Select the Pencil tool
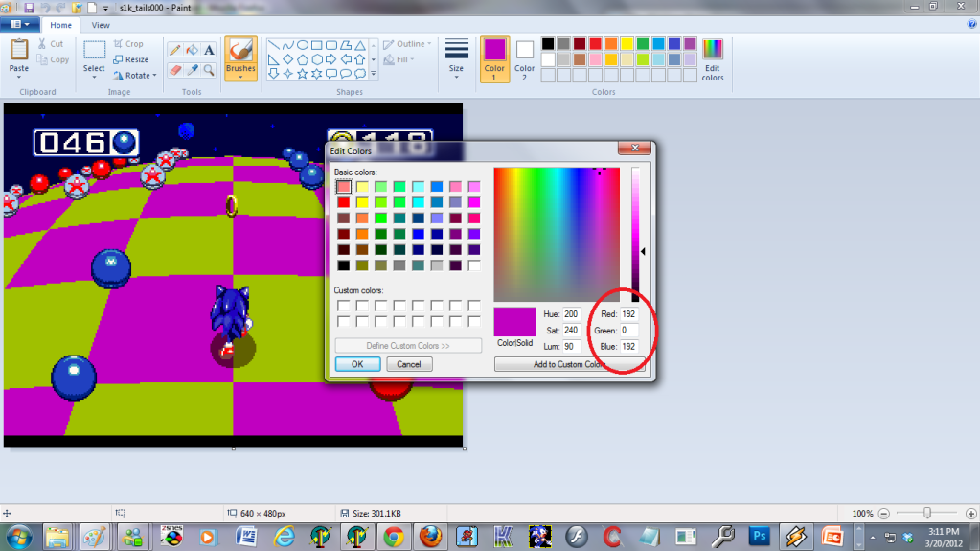Screen dimensions: 980x551 pos(175,51)
